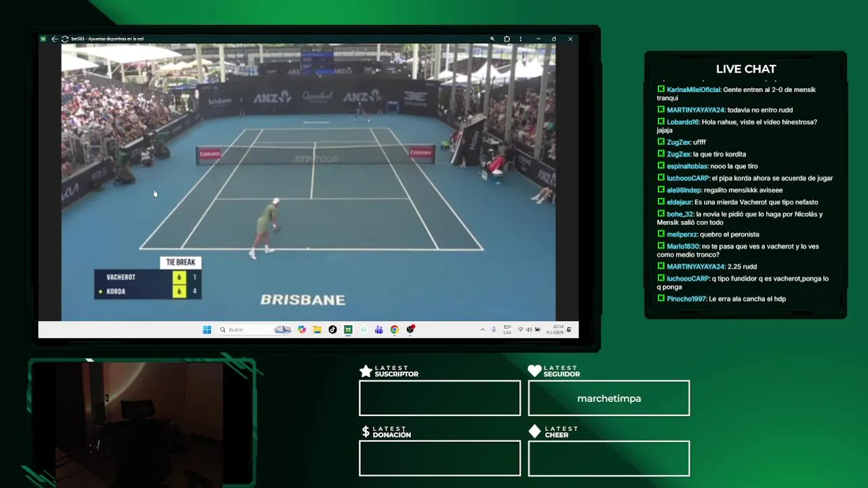Click the LATEST DONACIÓN box
This screenshot has height=488, width=868.
(x=440, y=458)
